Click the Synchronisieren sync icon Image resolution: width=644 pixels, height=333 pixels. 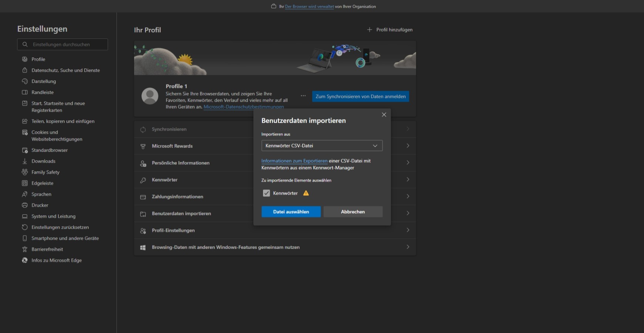pos(143,129)
